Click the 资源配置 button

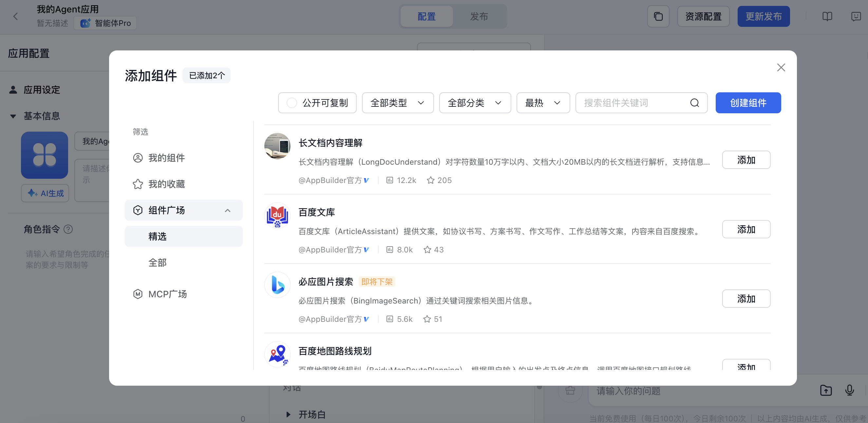[703, 16]
